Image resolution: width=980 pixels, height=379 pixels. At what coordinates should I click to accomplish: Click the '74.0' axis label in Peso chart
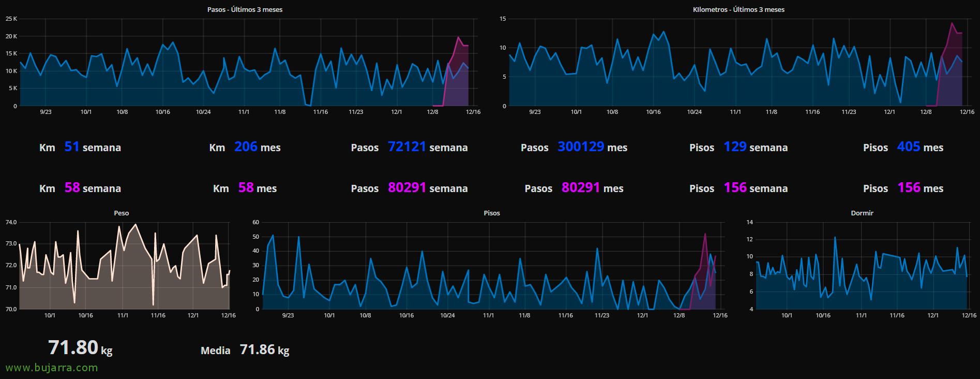11,222
